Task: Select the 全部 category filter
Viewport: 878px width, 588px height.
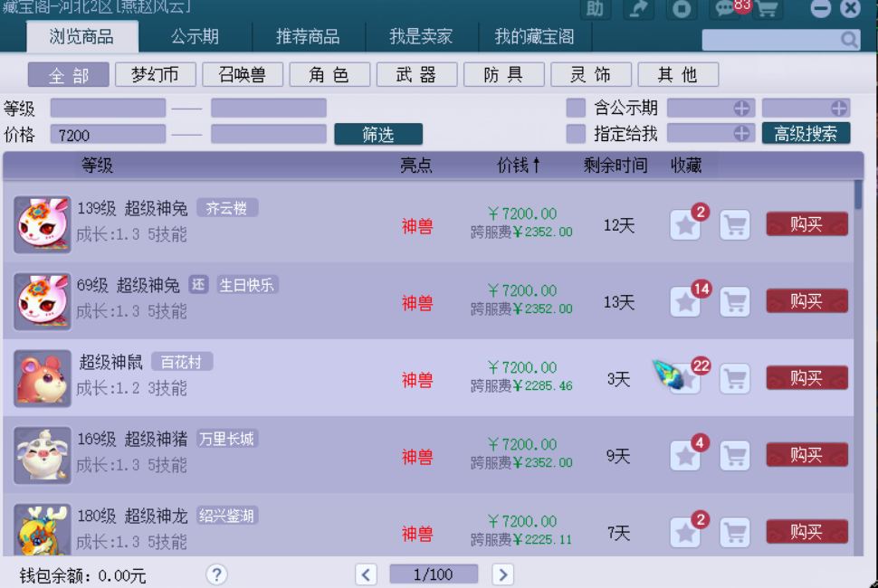Action: pos(68,74)
